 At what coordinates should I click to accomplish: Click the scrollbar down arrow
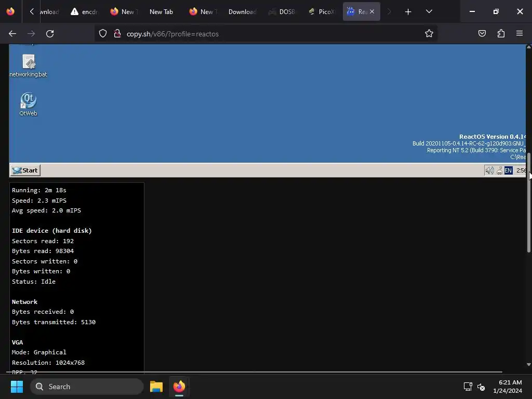pos(528,365)
